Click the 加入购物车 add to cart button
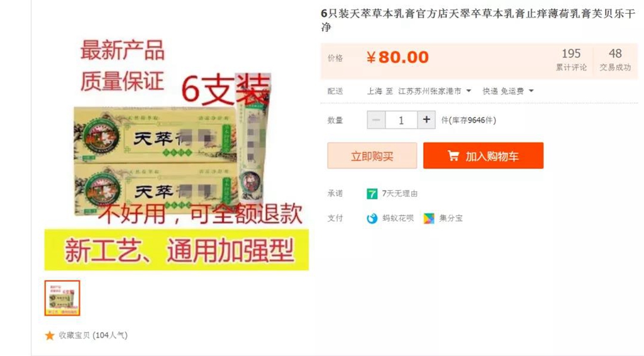 click(484, 155)
